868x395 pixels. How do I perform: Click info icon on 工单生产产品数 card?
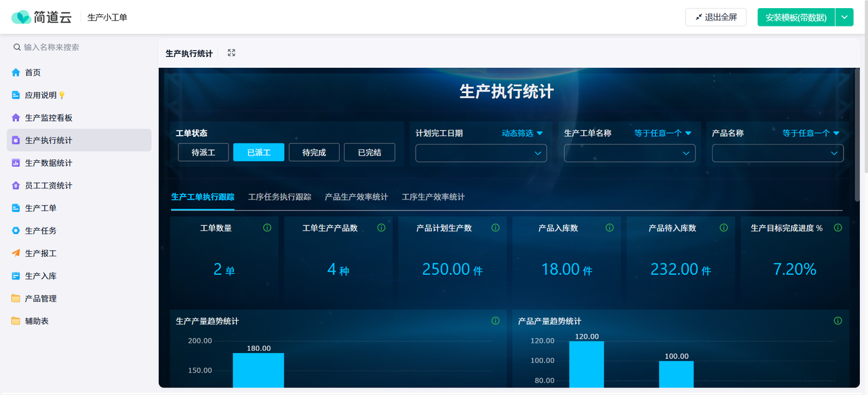tap(381, 228)
